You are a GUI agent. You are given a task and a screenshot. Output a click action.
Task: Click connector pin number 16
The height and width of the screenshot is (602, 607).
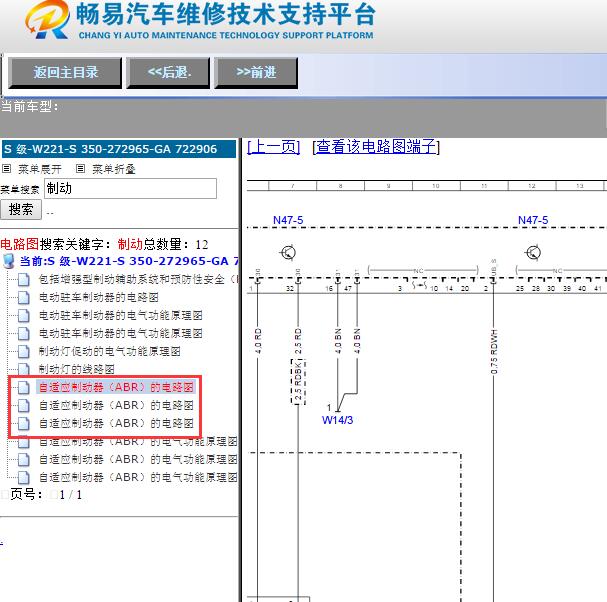pyautogui.click(x=329, y=288)
